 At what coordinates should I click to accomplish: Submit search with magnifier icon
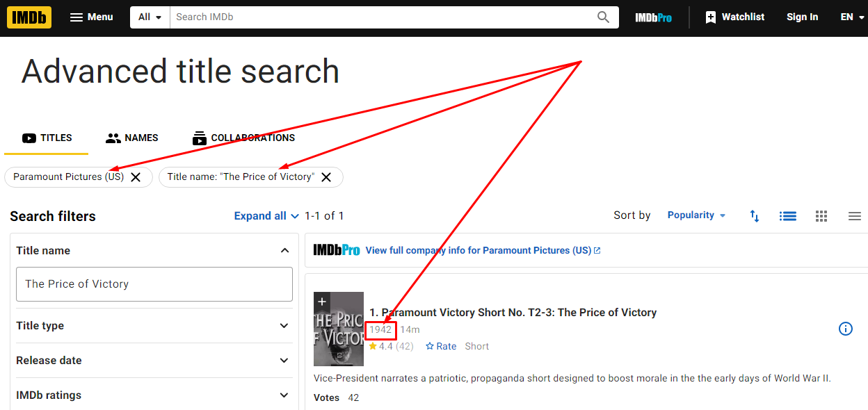click(604, 17)
